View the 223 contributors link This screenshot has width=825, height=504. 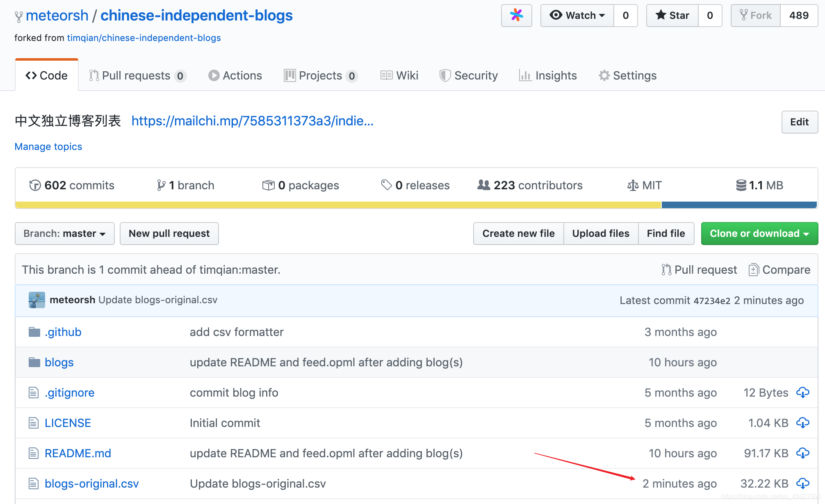[530, 185]
